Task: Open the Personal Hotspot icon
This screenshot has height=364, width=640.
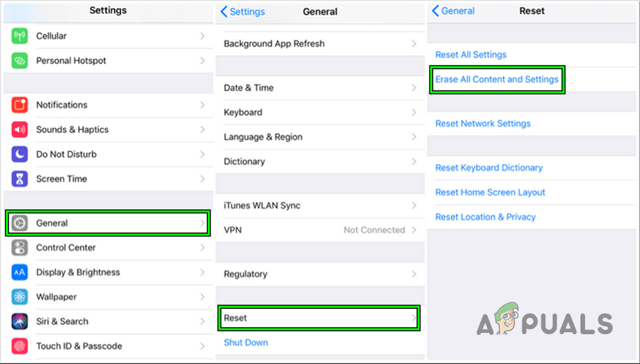Action: (20, 61)
